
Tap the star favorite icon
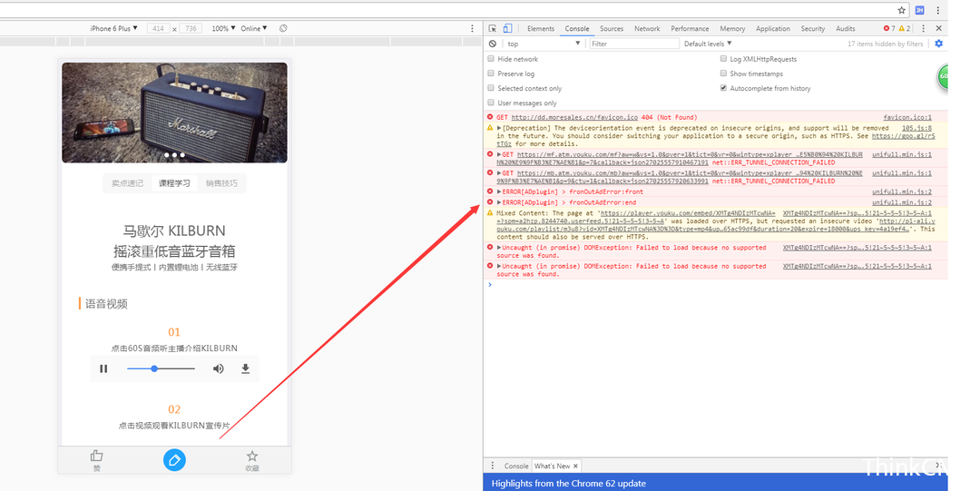252,456
